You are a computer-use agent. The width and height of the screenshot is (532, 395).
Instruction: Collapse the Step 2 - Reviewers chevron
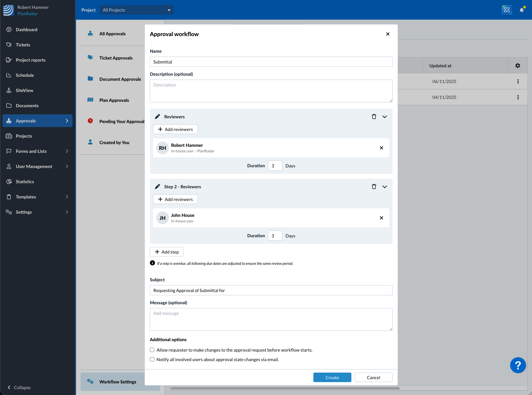coord(384,187)
